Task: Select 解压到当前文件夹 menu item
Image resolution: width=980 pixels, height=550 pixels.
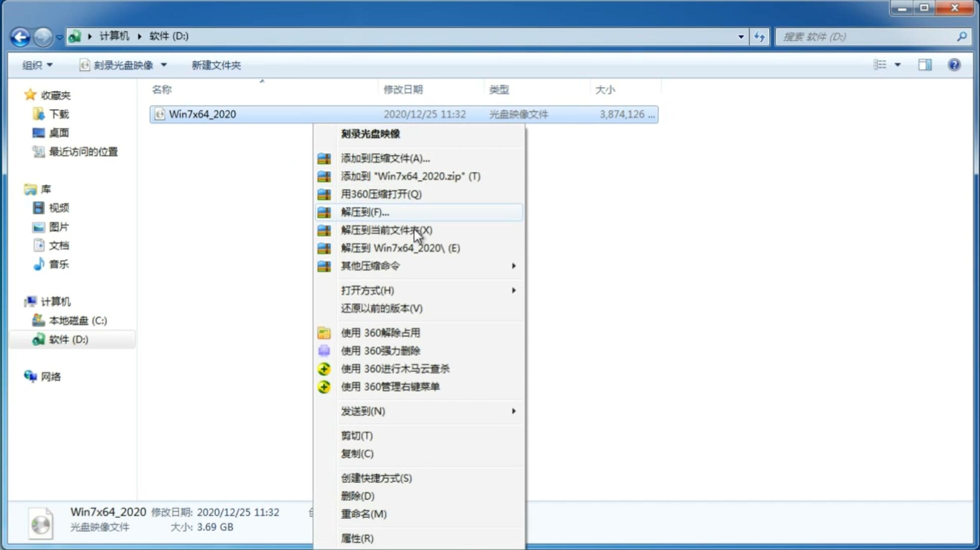Action: [387, 230]
